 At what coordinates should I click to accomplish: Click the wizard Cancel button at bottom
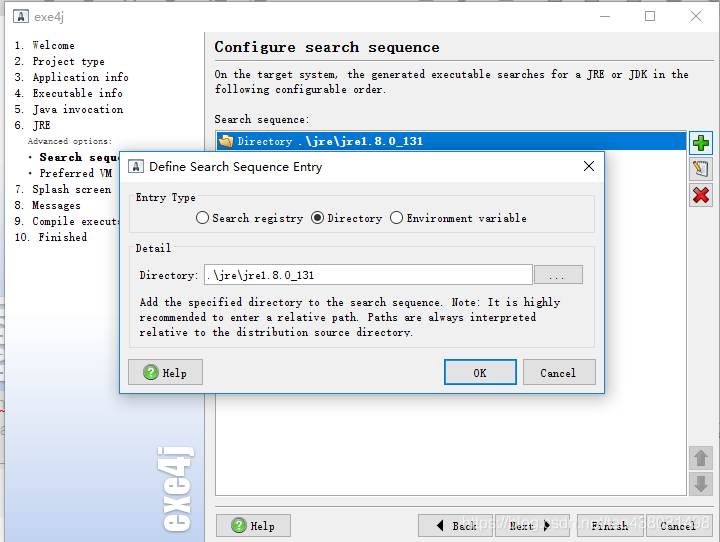click(679, 525)
